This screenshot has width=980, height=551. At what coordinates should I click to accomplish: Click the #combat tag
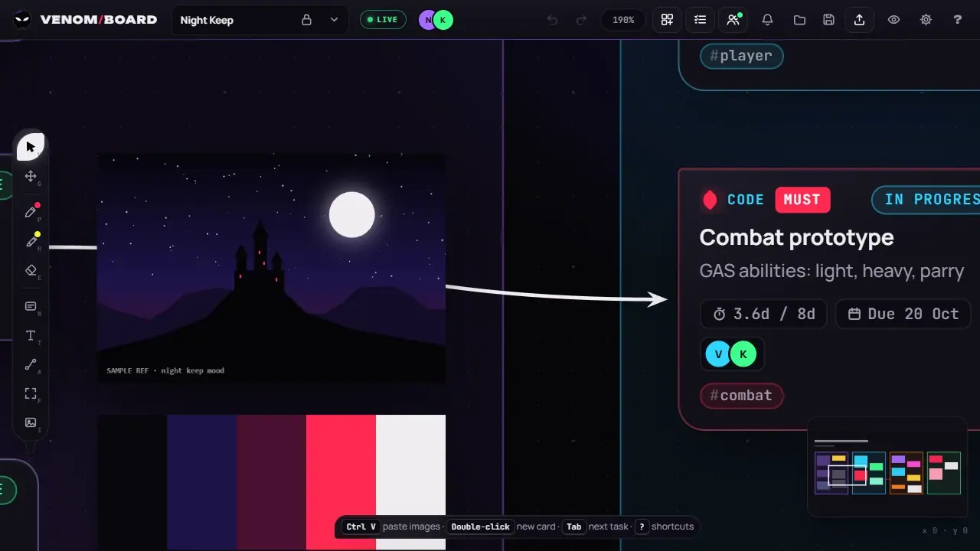741,396
